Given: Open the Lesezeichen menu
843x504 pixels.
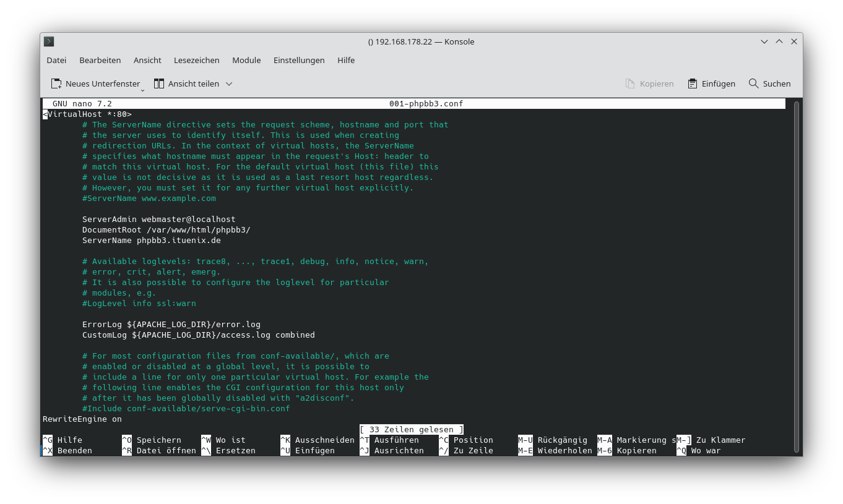Looking at the screenshot, I should click(196, 60).
